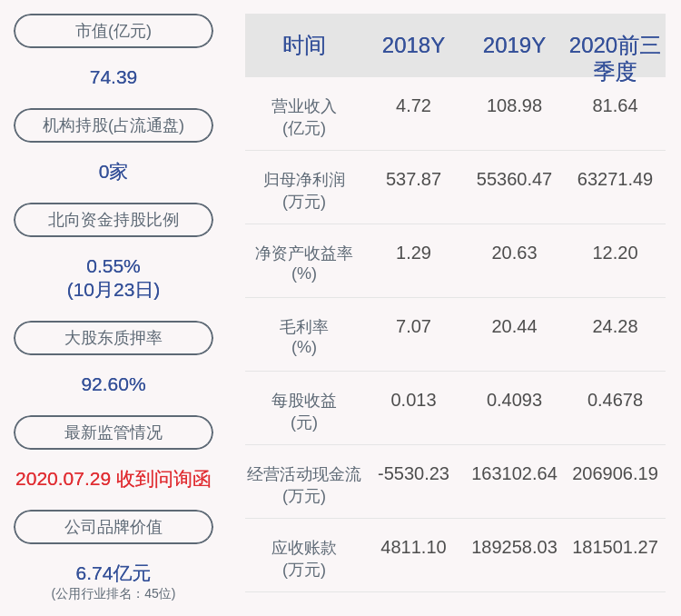Select the market value 74.39
The image size is (681, 616).
113,77
